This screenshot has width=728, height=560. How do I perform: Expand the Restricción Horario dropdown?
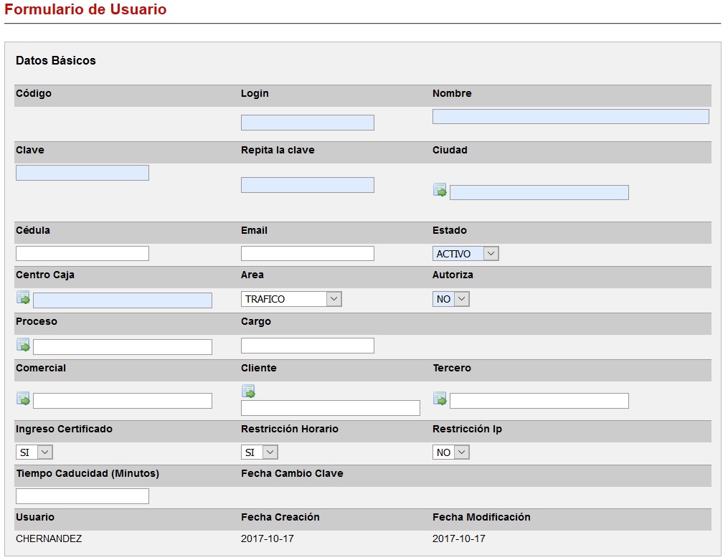pos(259,452)
